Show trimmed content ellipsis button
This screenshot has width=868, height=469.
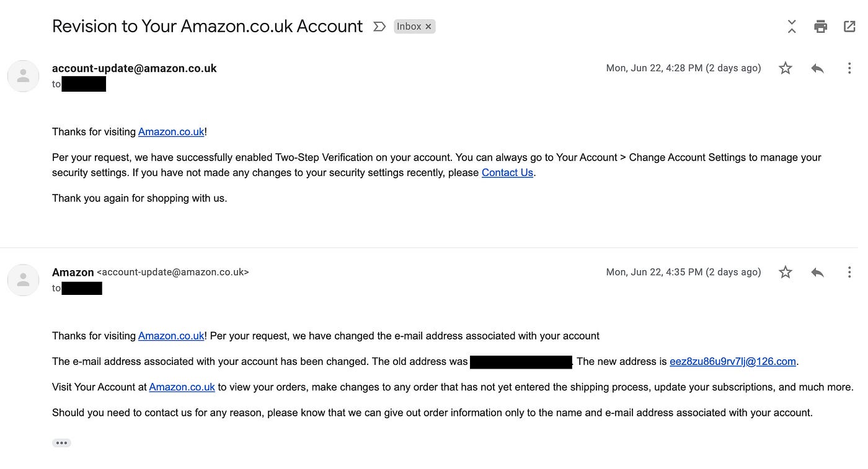click(61, 443)
